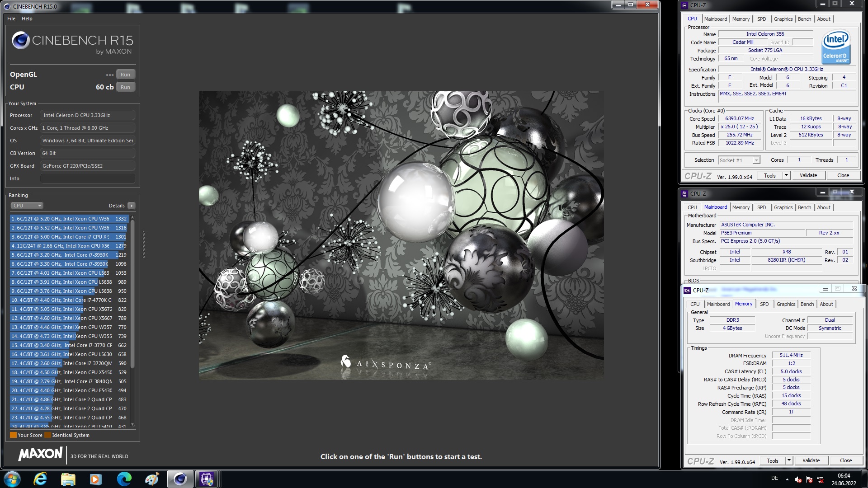This screenshot has height=488, width=868.
Task: Click the Memory CPU-Z window title icon
Action: tap(687, 291)
